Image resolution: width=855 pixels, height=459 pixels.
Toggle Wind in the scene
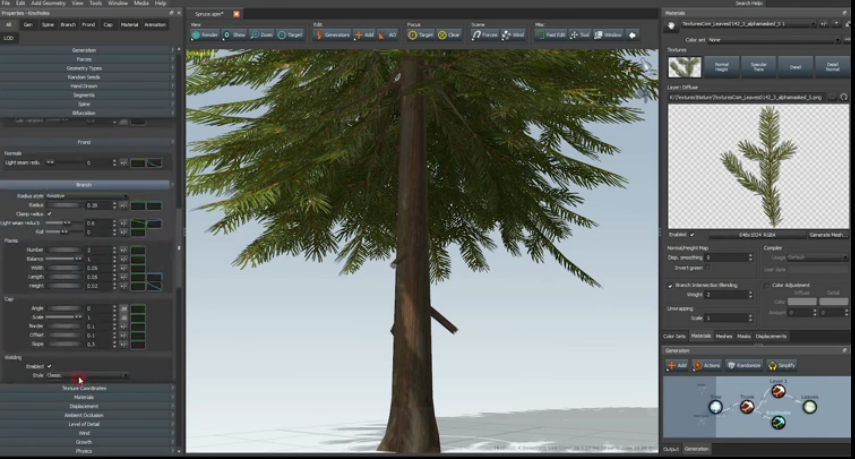coord(513,35)
